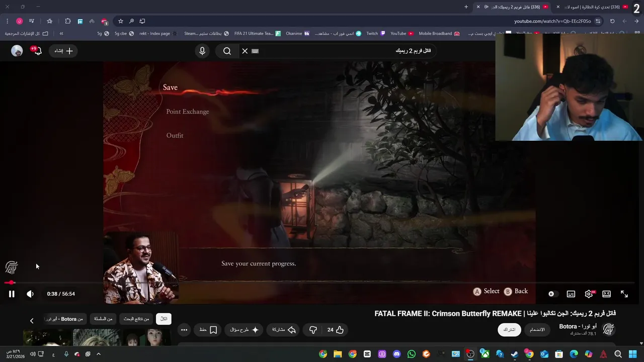
Task: Click the channel watermark logo over the video
Action: pyautogui.click(x=11, y=267)
